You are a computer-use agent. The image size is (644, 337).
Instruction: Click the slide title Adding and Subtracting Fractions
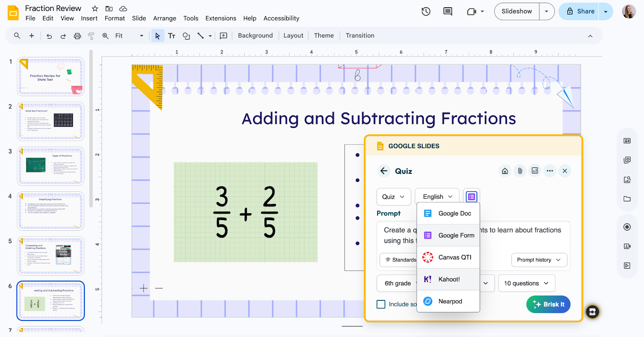pyautogui.click(x=379, y=119)
